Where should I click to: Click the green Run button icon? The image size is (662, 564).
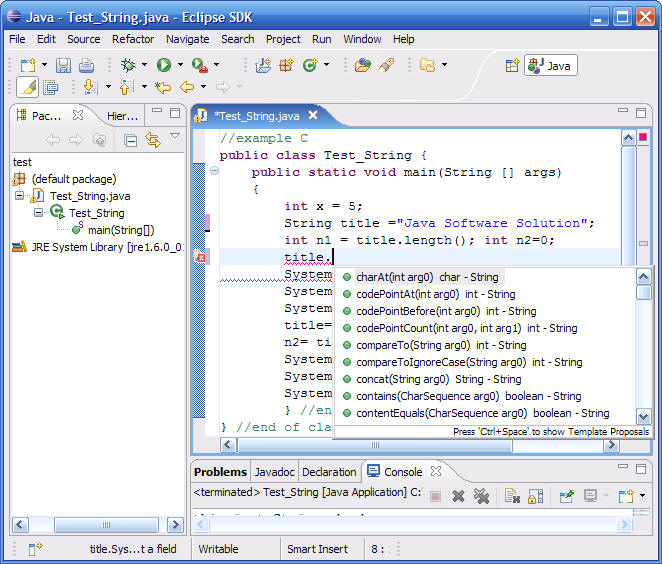click(x=163, y=65)
